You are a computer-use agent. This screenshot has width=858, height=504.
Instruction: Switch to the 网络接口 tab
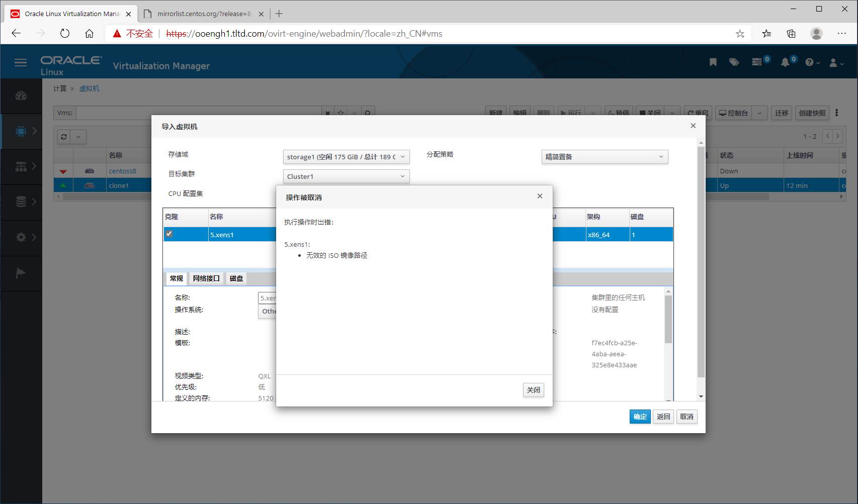pos(206,278)
